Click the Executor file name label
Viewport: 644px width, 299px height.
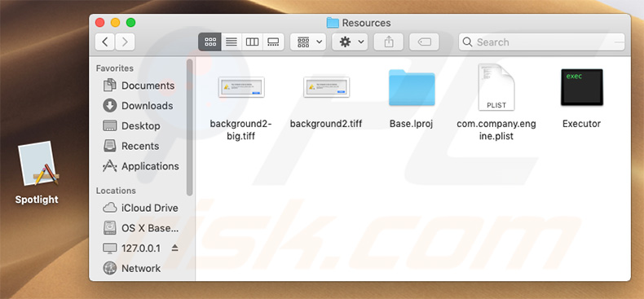[x=581, y=124]
